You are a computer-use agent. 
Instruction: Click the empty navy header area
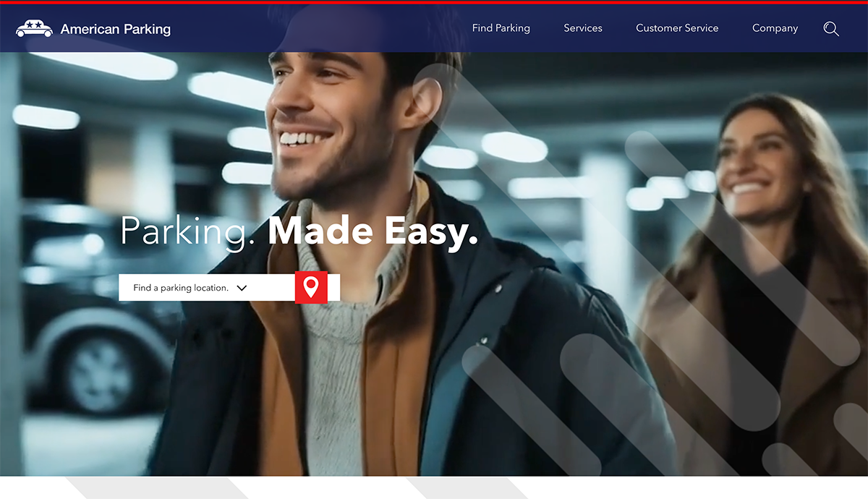click(x=318, y=28)
